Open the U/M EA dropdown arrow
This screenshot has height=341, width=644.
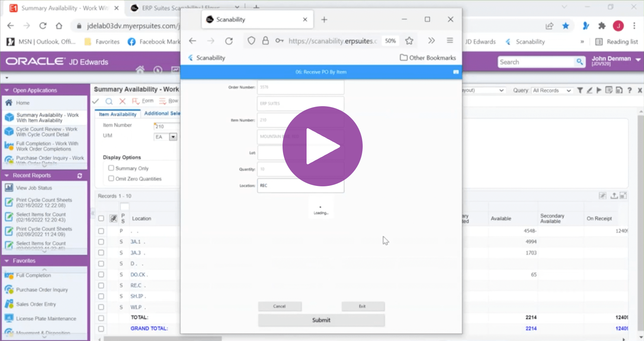[x=173, y=137]
